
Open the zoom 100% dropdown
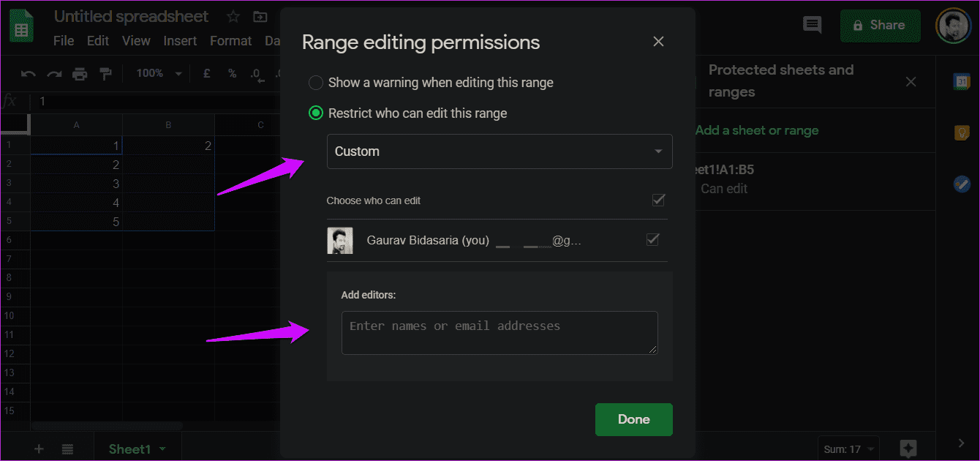pyautogui.click(x=159, y=73)
